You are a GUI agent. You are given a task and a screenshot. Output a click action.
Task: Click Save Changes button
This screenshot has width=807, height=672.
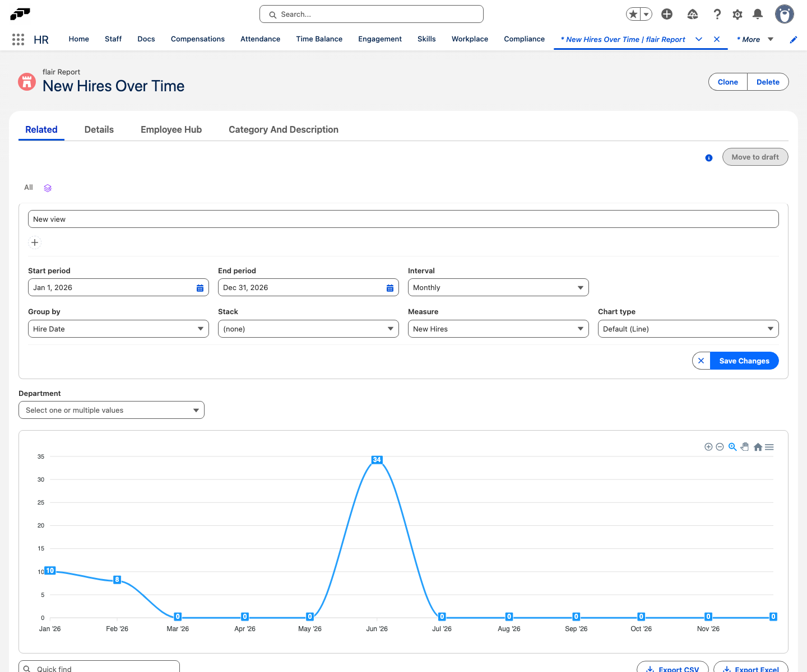(x=744, y=361)
